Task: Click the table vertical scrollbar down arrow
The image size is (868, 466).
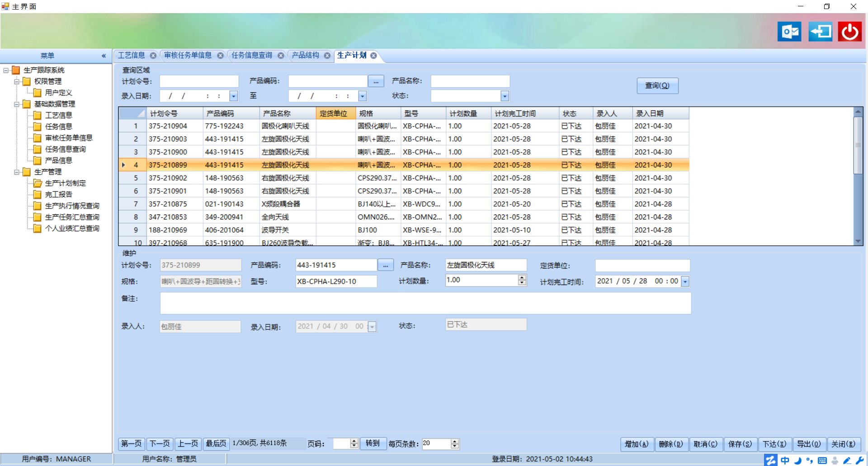Action: pos(858,242)
